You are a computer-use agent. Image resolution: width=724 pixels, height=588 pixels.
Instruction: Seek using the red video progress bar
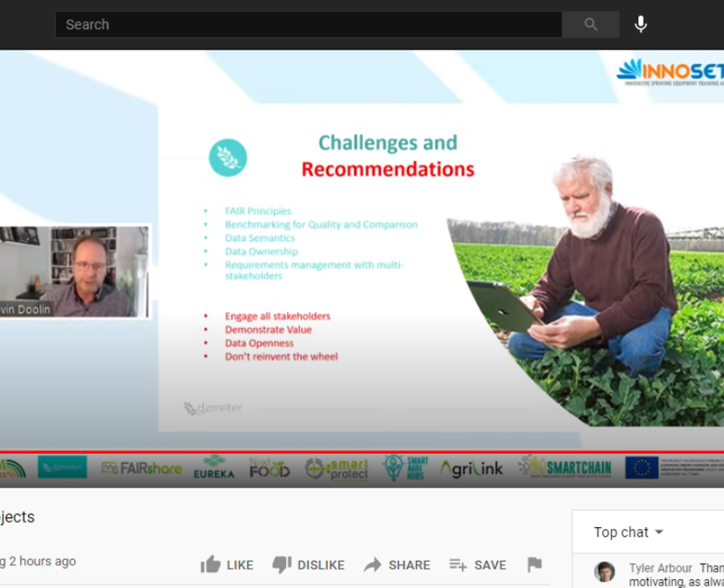[x=353, y=451]
